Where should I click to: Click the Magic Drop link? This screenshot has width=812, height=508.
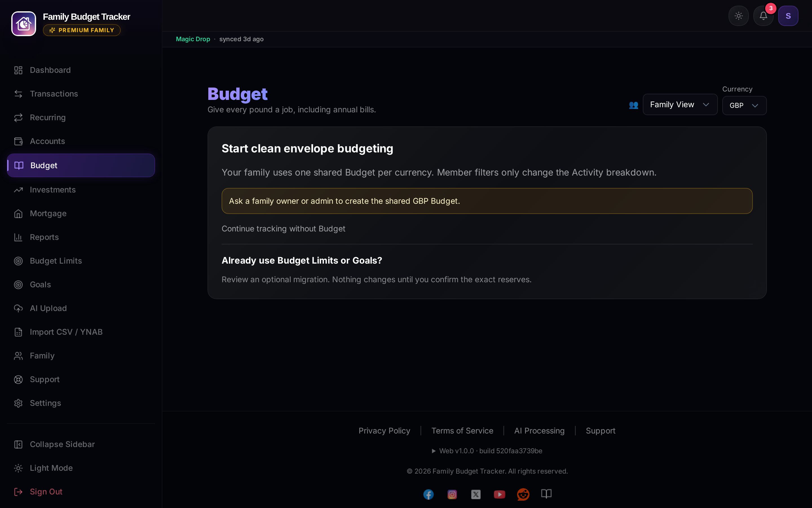click(193, 39)
